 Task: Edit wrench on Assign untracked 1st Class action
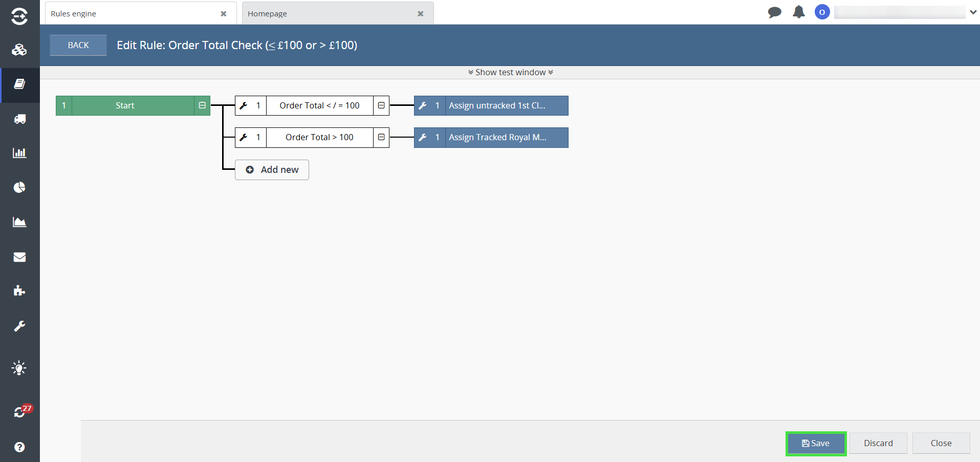tap(423, 105)
